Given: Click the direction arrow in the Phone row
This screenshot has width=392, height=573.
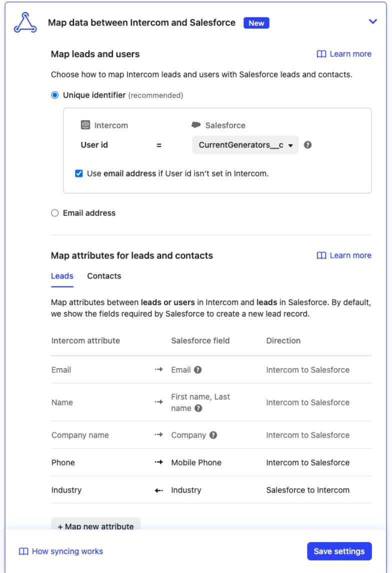Looking at the screenshot, I should tap(158, 462).
